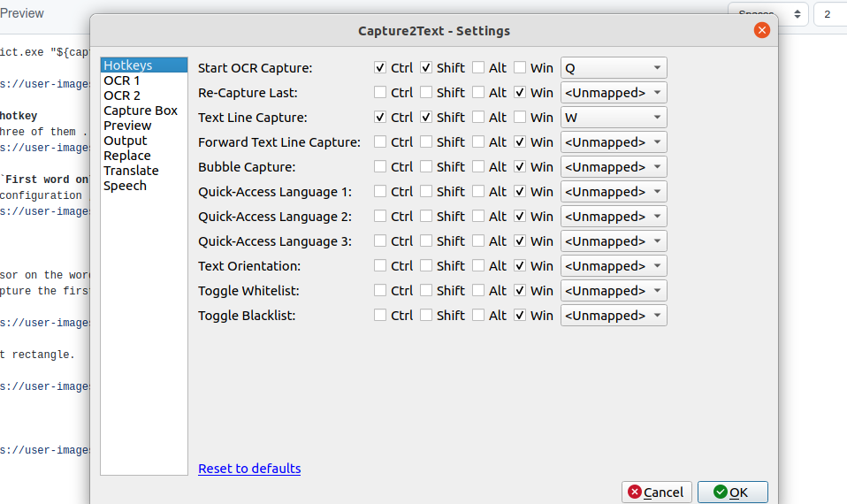847x504 pixels.
Task: Open Text Orientation key dropdown
Action: pos(614,266)
